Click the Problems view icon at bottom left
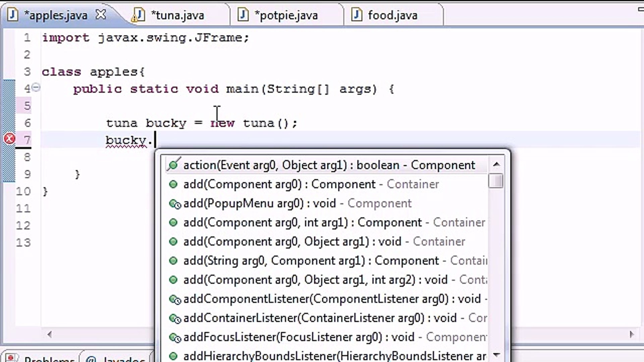 click(12, 358)
